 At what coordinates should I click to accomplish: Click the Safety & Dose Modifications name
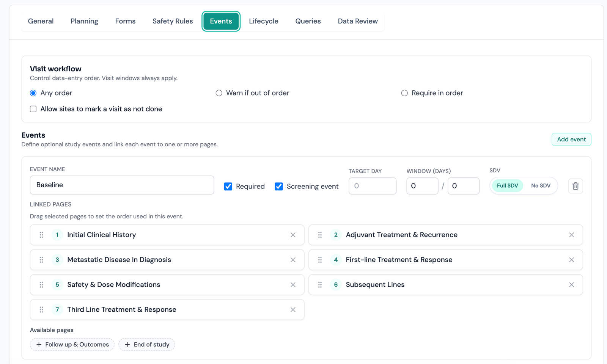click(x=114, y=285)
